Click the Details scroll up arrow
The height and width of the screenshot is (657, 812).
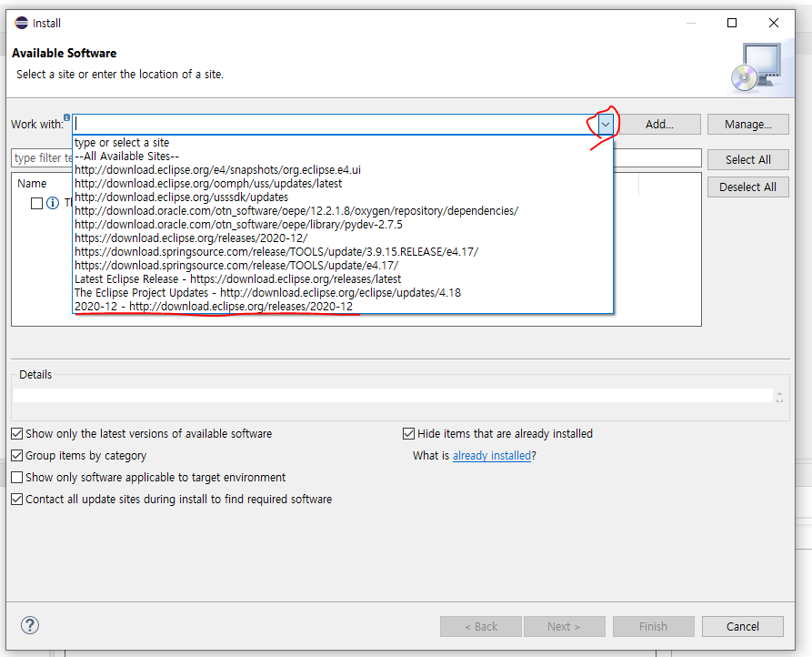click(779, 393)
